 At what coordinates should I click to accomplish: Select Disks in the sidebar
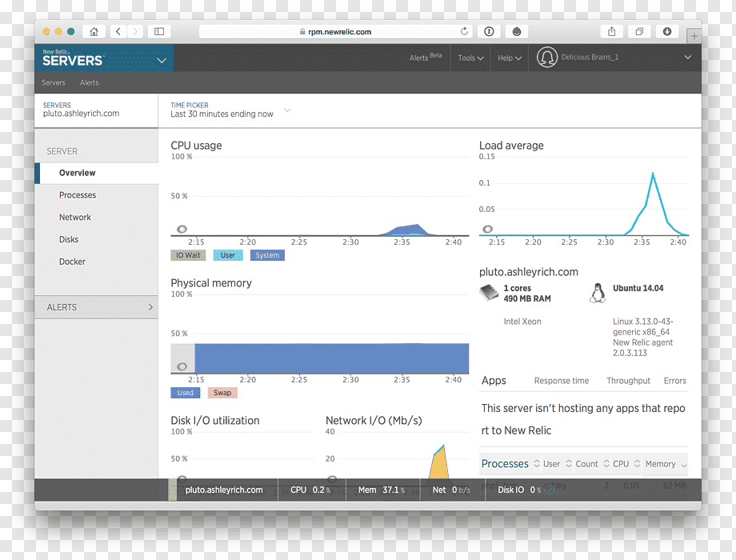point(69,239)
